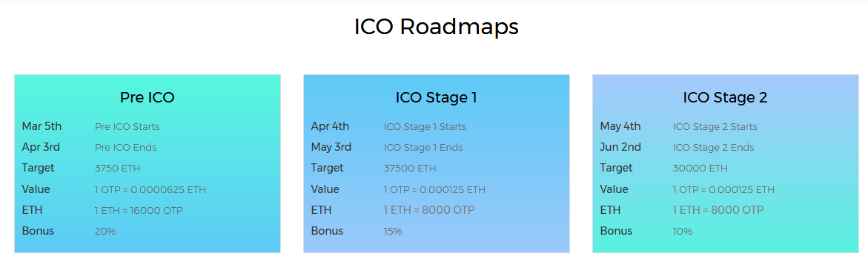This screenshot has height=271, width=868.
Task: Click the Pre ICO Starts text
Action: [x=127, y=127]
